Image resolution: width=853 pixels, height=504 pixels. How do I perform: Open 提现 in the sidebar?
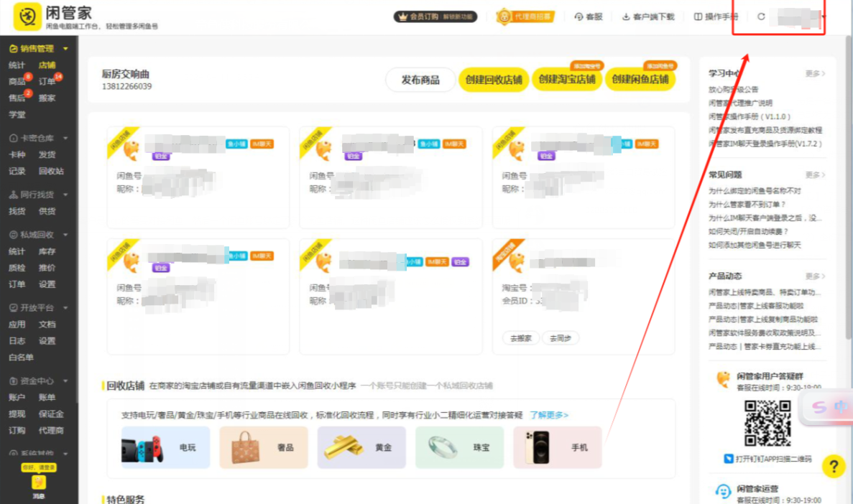coord(17,414)
